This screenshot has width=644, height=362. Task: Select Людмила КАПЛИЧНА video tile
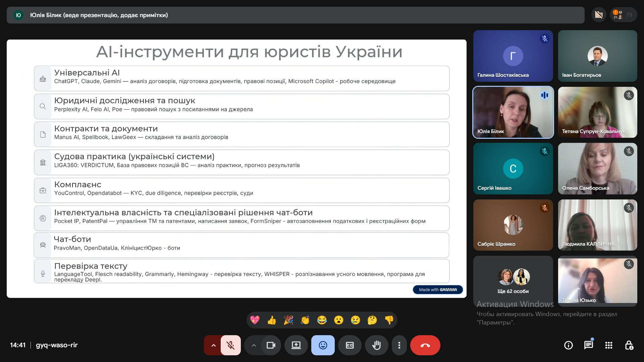click(x=597, y=225)
